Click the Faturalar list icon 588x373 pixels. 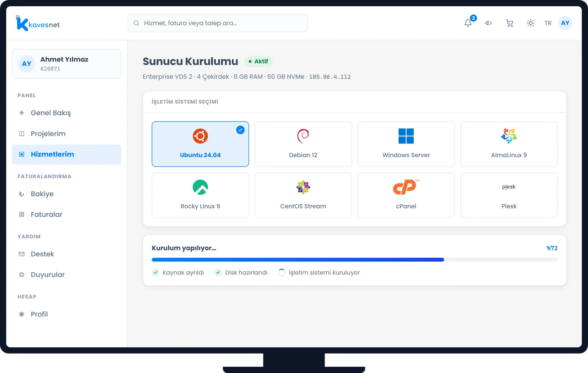pyautogui.click(x=21, y=214)
